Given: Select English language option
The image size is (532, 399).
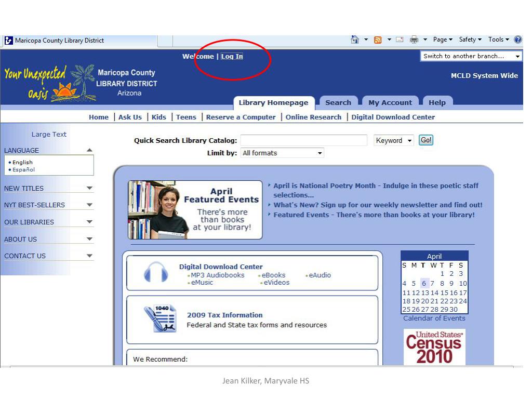Looking at the screenshot, I should pos(22,163).
